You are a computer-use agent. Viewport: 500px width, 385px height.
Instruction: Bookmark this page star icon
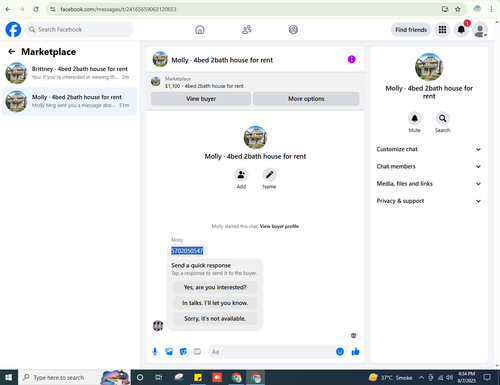pos(458,9)
